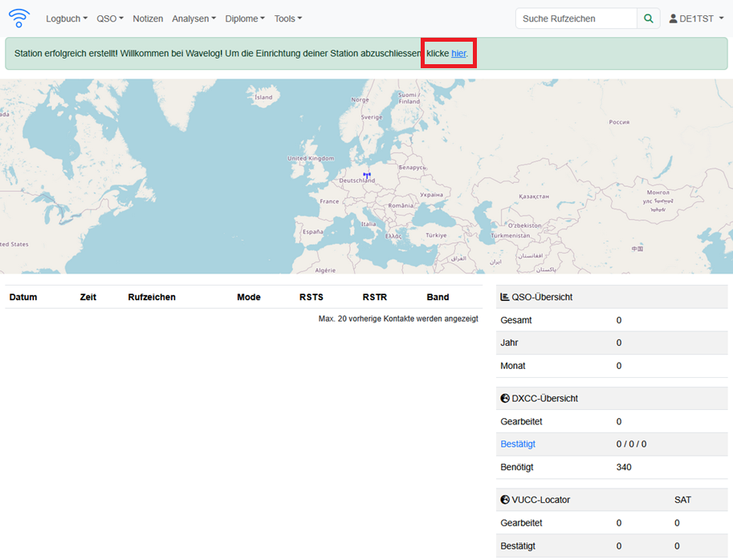
Task: Focus the Suche Rufzeichen search field
Action: coord(576,18)
